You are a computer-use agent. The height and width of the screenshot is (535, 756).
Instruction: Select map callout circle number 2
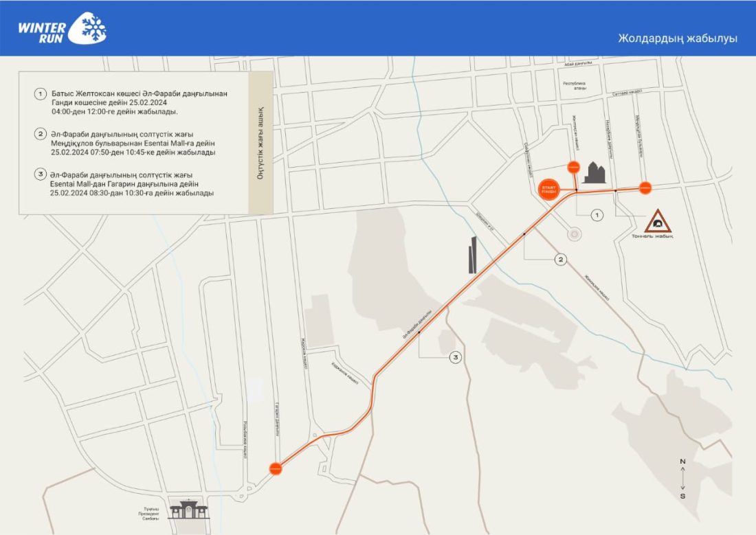[561, 259]
